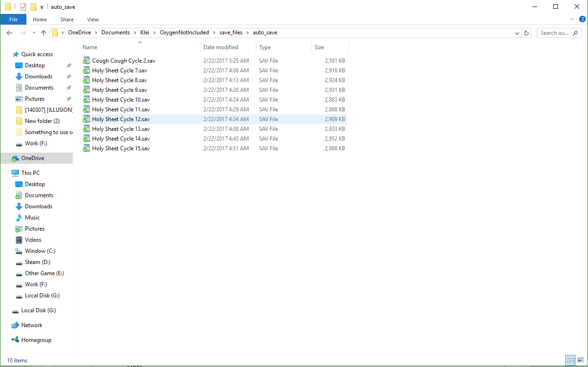Select the Steam (D:) drive icon
Screen dimensions: 588x367
(19, 262)
